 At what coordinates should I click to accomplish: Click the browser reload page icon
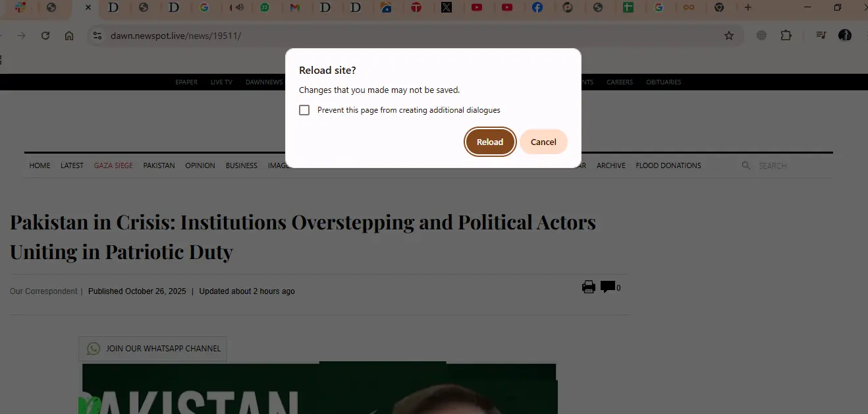tap(45, 36)
